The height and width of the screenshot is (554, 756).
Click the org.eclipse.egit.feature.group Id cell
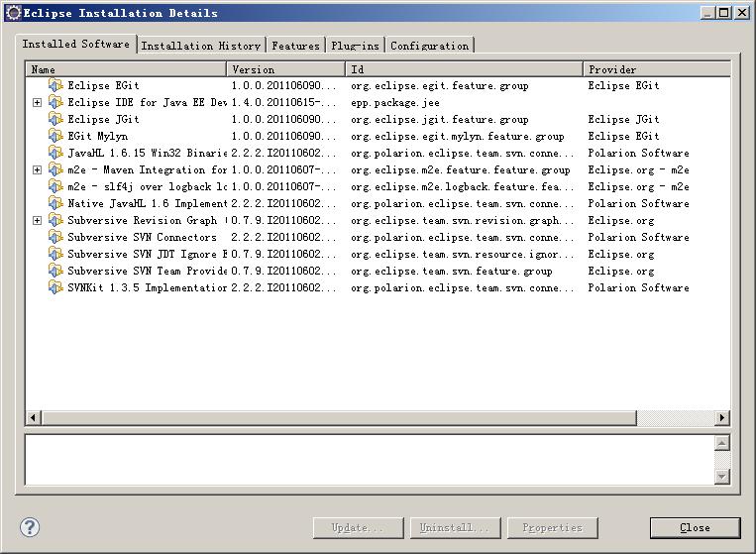[x=440, y=86]
